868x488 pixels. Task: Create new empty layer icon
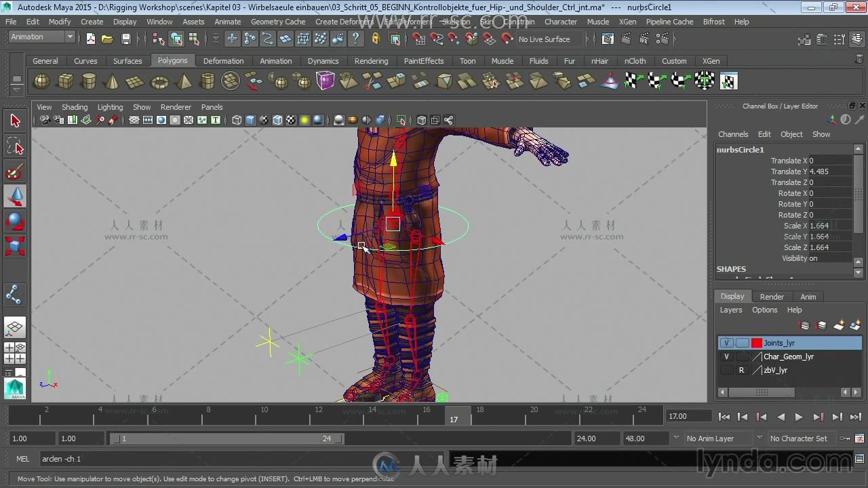pyautogui.click(x=840, y=326)
